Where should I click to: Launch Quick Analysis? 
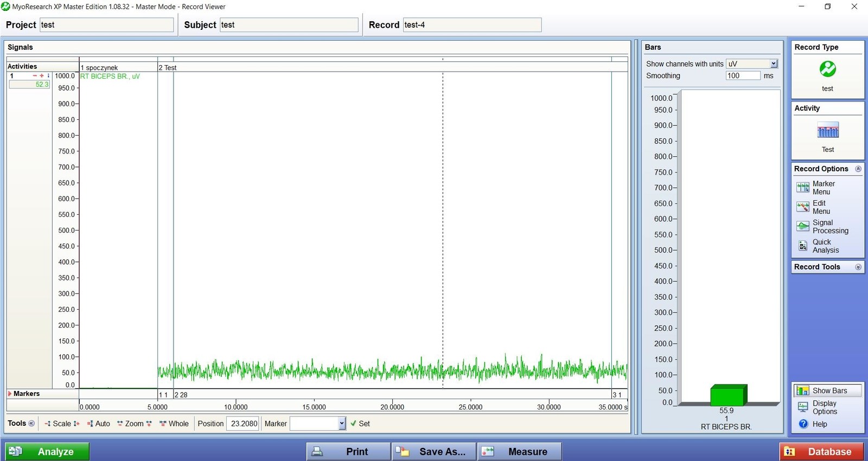[825, 246]
